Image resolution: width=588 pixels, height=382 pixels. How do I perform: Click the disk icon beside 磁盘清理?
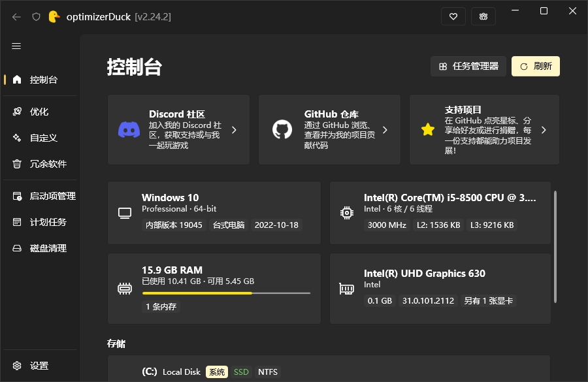[17, 248]
